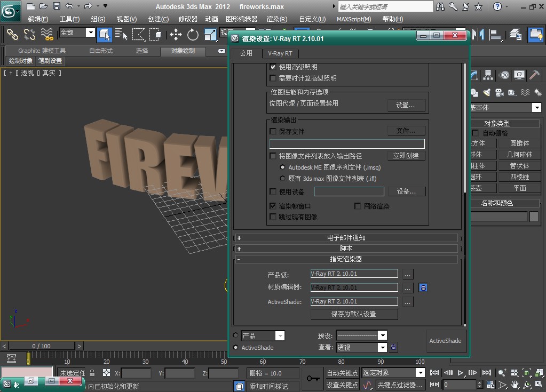The image size is (546, 392).
Task: Select the Production render mode radio
Action: coord(236,335)
